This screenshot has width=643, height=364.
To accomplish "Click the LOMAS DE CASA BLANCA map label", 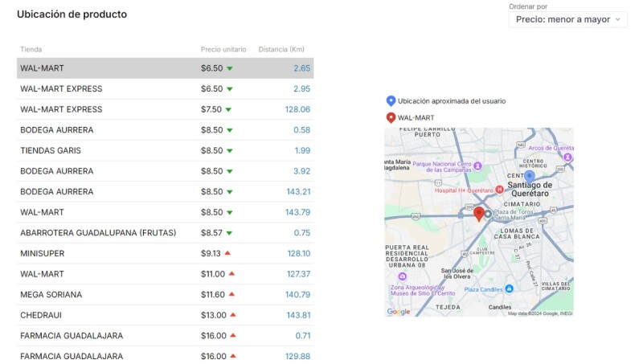I will pyautogui.click(x=517, y=234).
